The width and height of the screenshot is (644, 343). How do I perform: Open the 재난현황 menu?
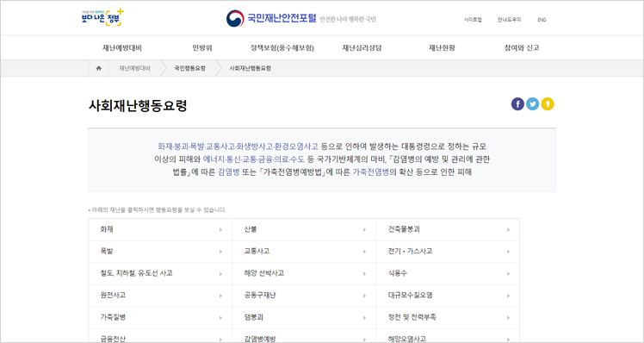[x=442, y=48]
